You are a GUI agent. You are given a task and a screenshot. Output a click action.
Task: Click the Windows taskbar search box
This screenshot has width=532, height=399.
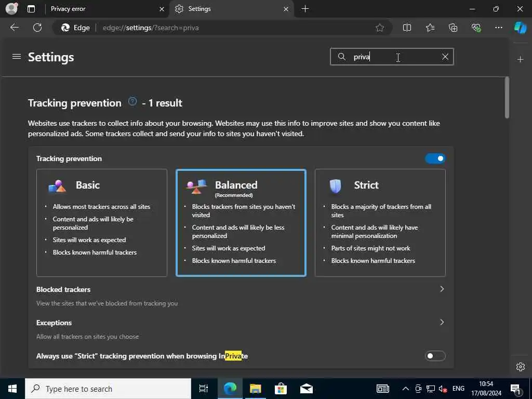click(x=108, y=389)
